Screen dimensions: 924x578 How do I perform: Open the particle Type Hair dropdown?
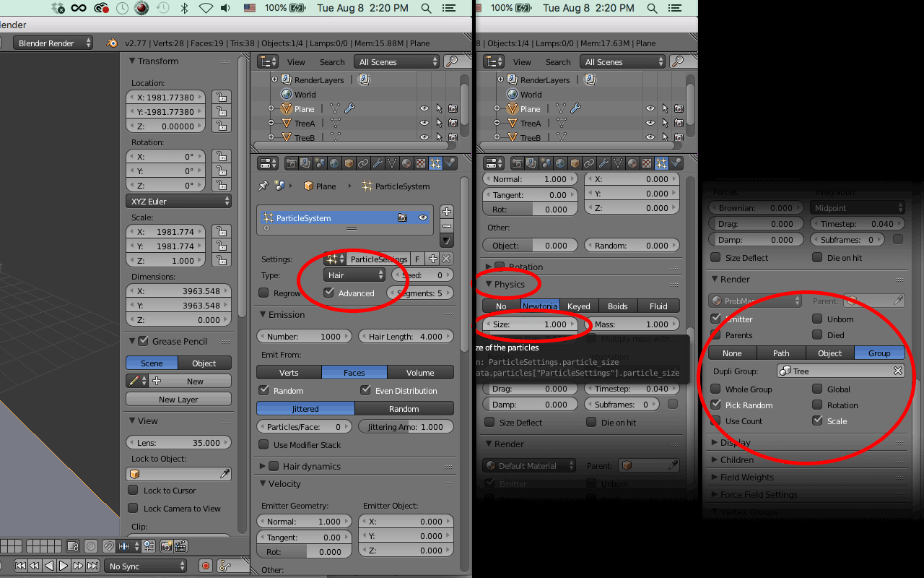pos(354,275)
